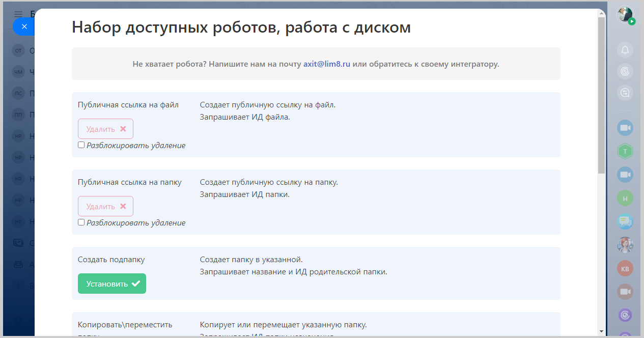This screenshot has width=644, height=338.
Task: Close the slider panel with the X button
Action: point(24,26)
